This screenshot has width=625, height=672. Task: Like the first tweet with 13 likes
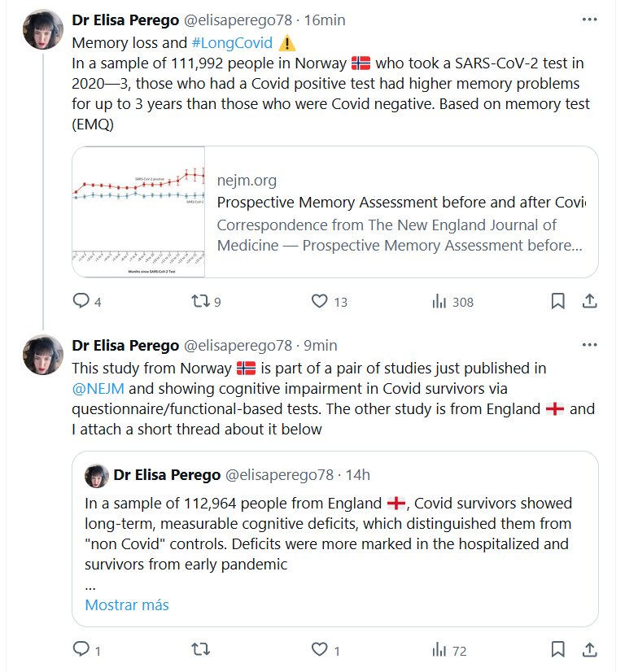tap(320, 301)
